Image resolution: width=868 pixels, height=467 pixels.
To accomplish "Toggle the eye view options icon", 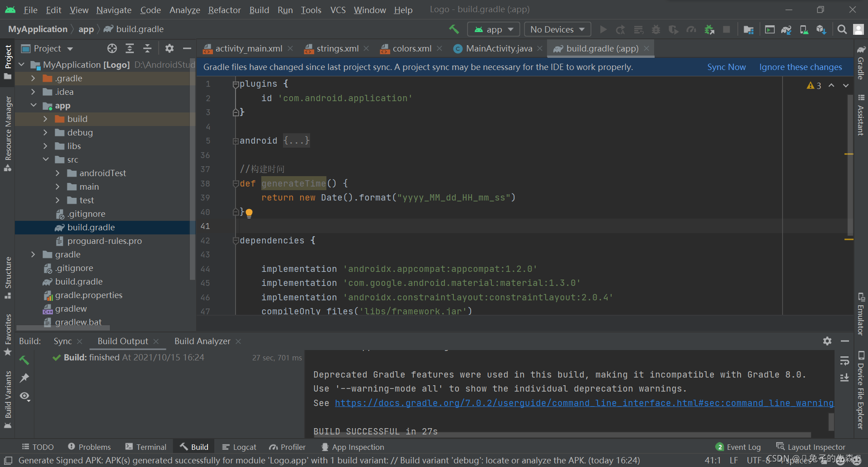I will pos(24,396).
